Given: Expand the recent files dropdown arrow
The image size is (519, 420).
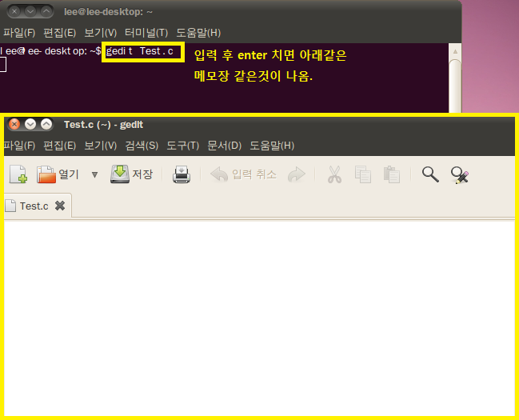Looking at the screenshot, I should pos(94,174).
